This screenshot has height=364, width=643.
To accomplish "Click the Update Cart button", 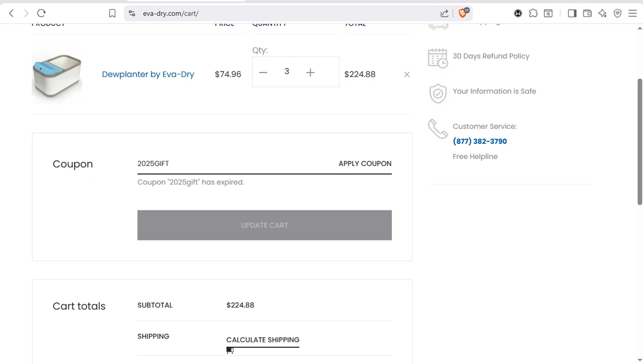I will click(264, 225).
